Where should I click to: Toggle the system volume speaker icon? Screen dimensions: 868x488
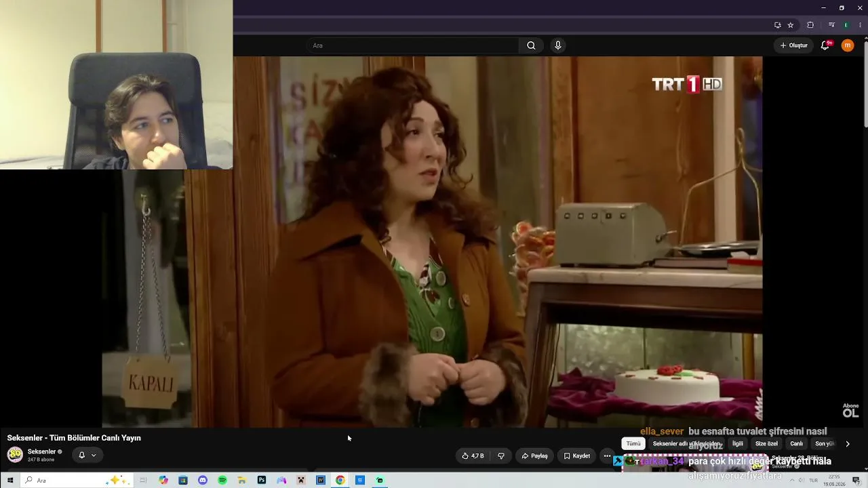point(802,481)
